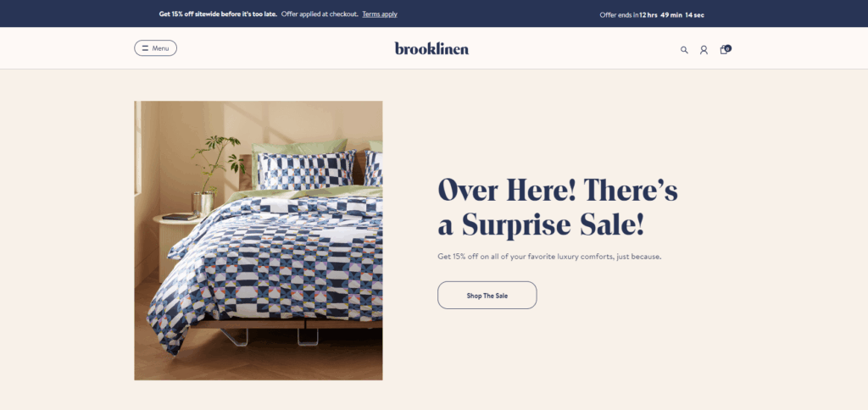Go home via the brooklinen logo
Image resolution: width=868 pixels, height=410 pixels.
pos(431,48)
